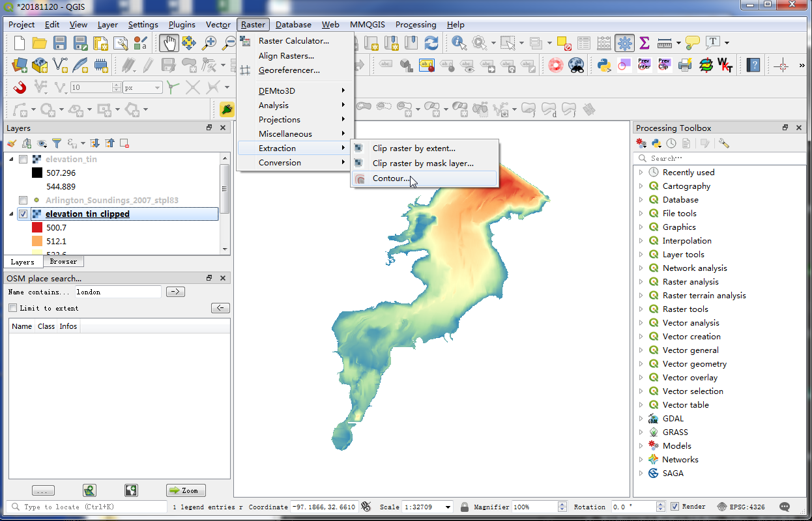The width and height of the screenshot is (812, 521).
Task: Open the Scale dropdown in status bar
Action: pyautogui.click(x=448, y=507)
